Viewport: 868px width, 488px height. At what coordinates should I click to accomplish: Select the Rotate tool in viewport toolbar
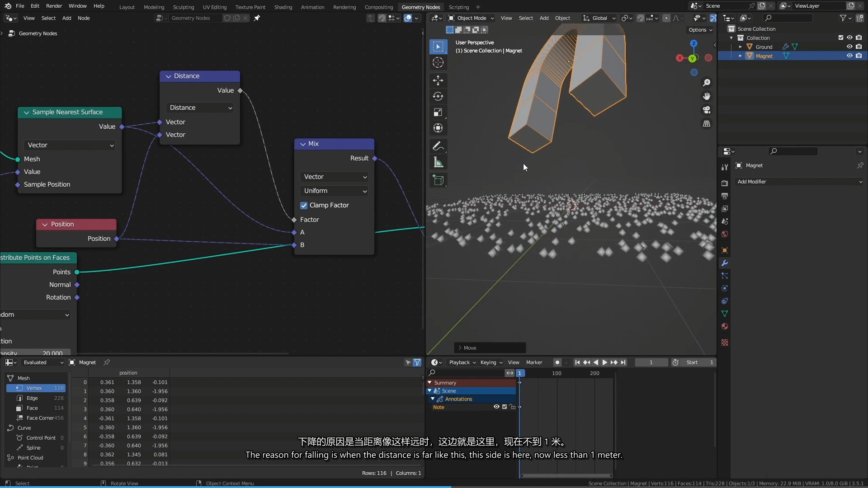point(438,96)
